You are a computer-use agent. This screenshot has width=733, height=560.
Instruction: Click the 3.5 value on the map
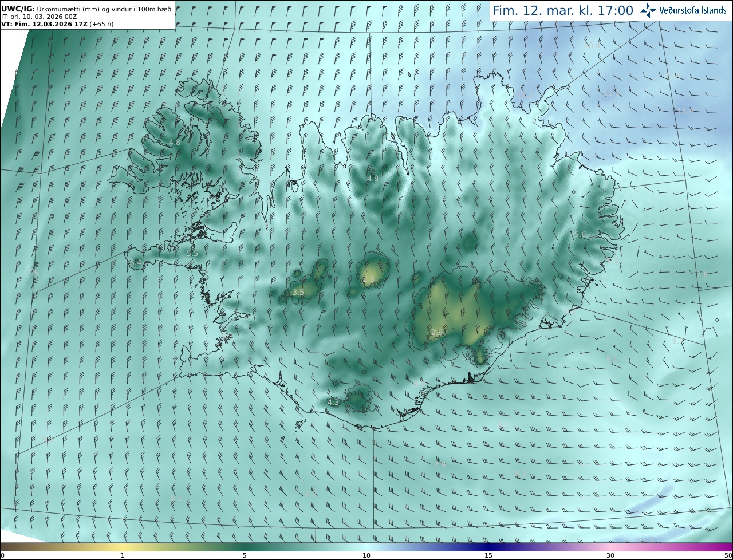click(x=298, y=293)
